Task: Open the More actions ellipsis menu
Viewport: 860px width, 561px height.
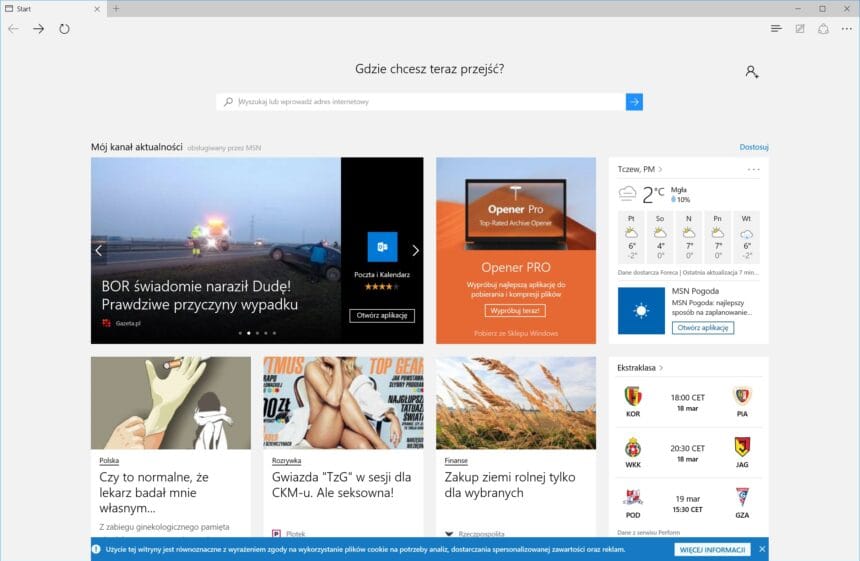Action: [846, 29]
